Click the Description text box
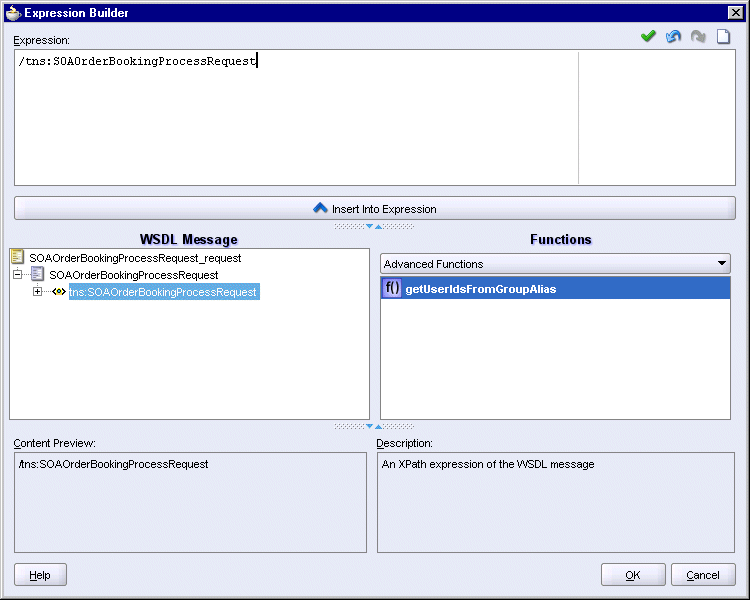 click(556, 502)
